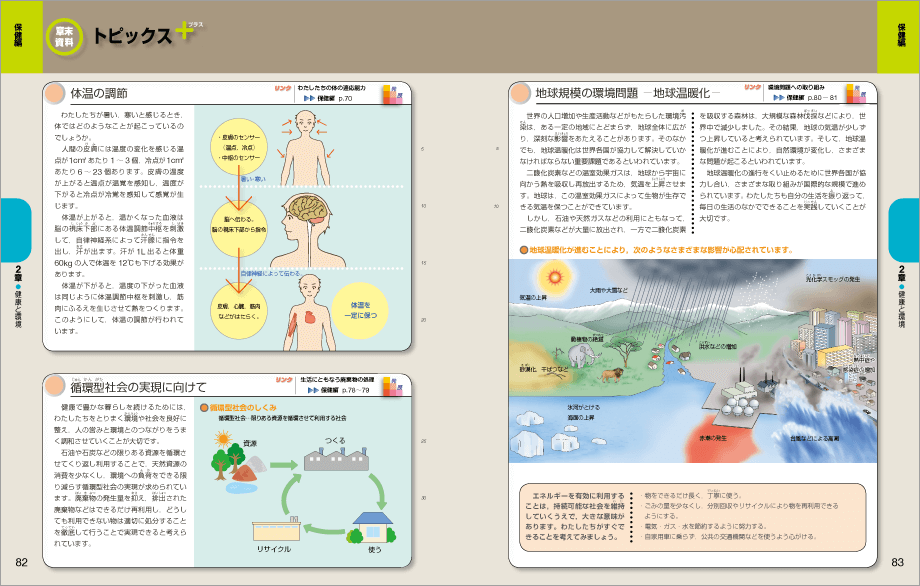Click the orange circle bullet beside 体温の調節
The height and width of the screenshot is (586, 920).
tap(55, 93)
